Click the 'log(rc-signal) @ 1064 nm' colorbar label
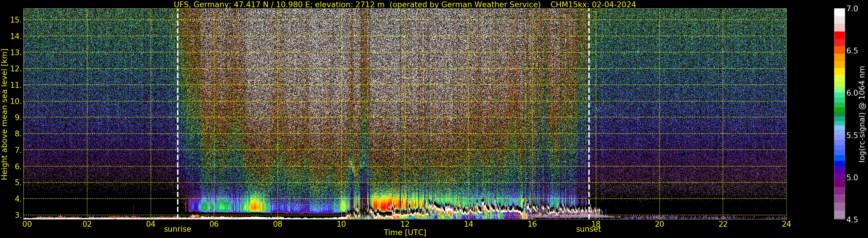 coord(862,114)
